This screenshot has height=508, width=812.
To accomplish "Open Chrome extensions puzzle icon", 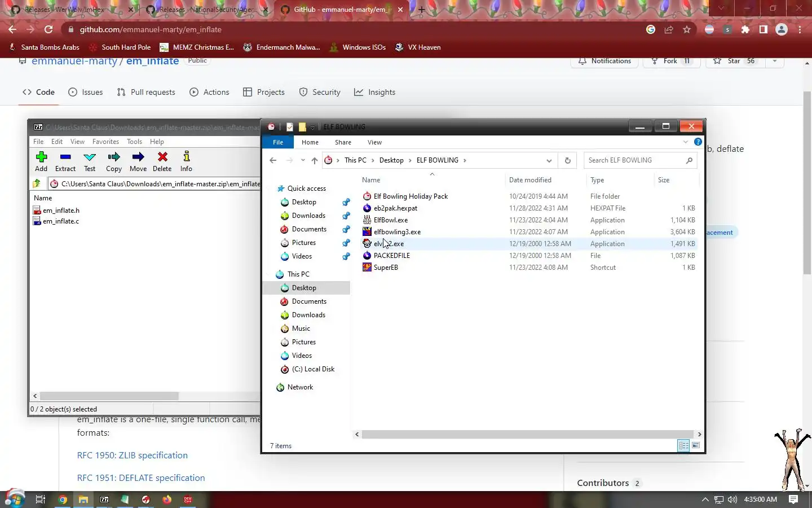I will click(x=745, y=29).
